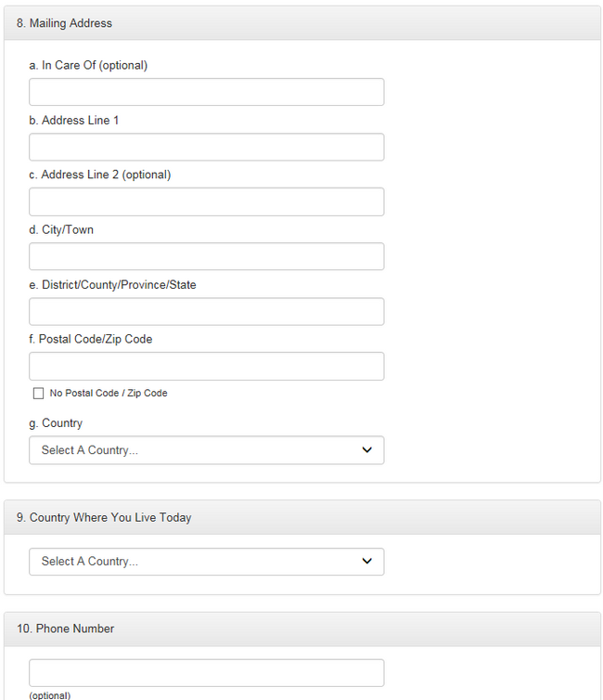Click the arrow icon of the section 9 country selector
Viewport: 603px width, 700px height.
tap(366, 562)
